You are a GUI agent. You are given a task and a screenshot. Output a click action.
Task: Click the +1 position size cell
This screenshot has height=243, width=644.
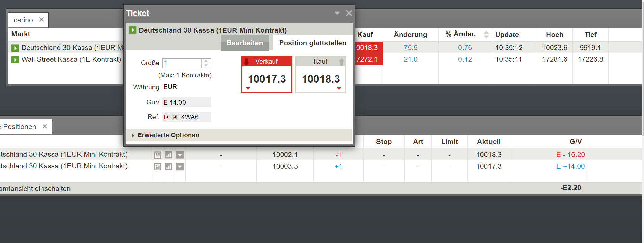(338, 166)
